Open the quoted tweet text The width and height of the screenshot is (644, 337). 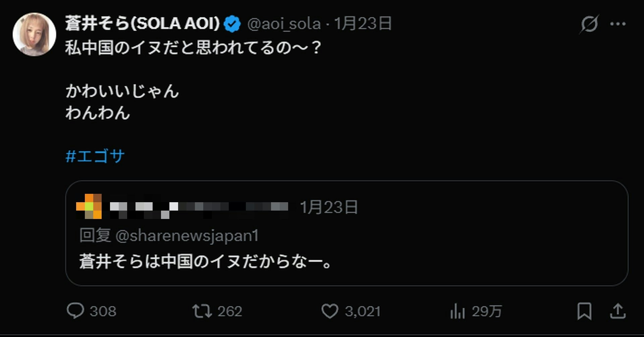[x=205, y=261]
